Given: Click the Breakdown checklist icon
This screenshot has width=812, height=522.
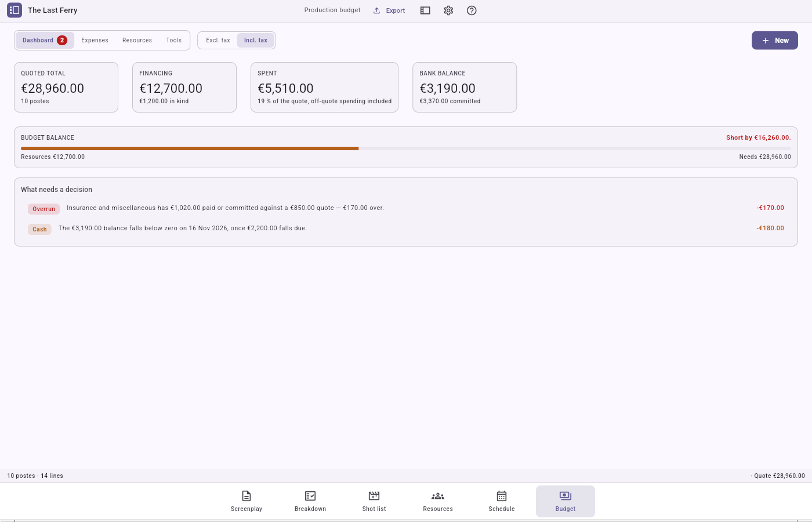Looking at the screenshot, I should (310, 496).
